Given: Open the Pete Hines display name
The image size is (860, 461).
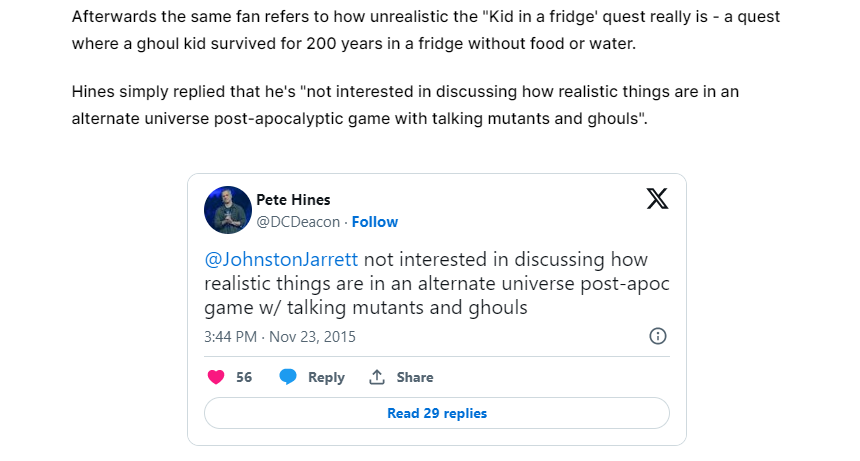Looking at the screenshot, I should click(x=293, y=200).
